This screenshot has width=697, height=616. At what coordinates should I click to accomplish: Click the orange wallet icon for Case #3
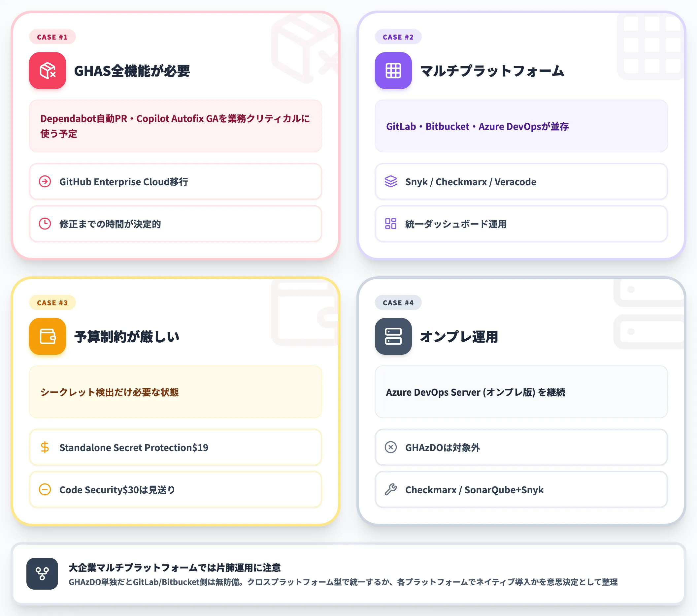[x=48, y=336]
